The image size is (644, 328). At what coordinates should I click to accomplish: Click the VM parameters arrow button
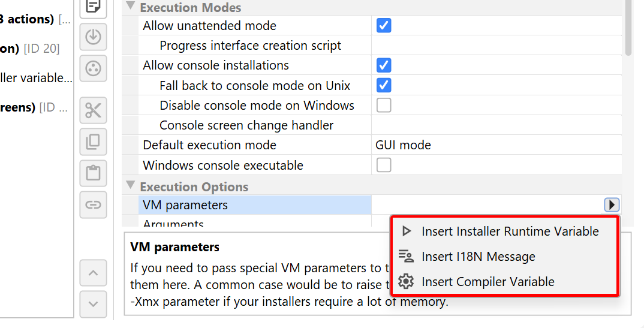tap(611, 205)
